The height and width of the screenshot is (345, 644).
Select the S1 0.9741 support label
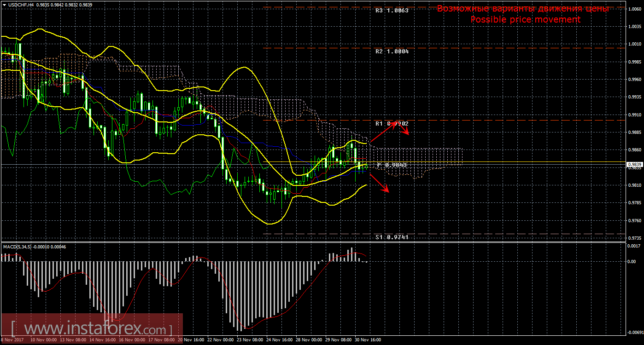[x=392, y=237]
